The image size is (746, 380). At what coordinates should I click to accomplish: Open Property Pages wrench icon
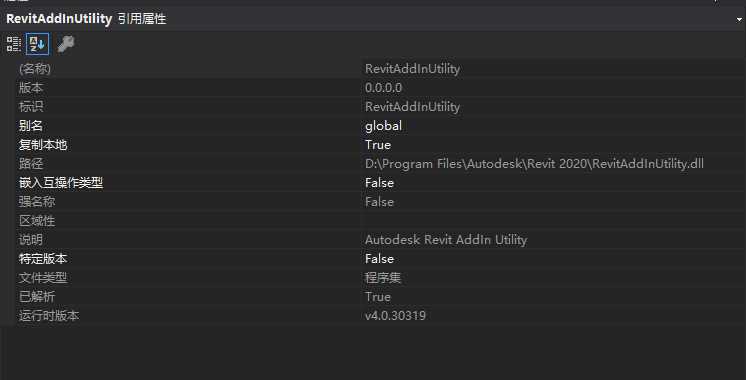click(x=66, y=44)
